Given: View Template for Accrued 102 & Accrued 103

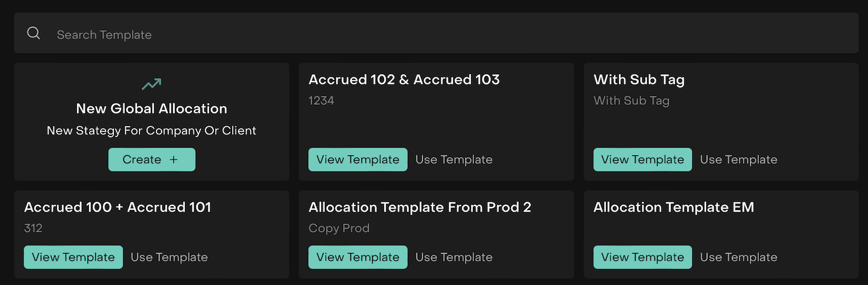Looking at the screenshot, I should [x=358, y=159].
